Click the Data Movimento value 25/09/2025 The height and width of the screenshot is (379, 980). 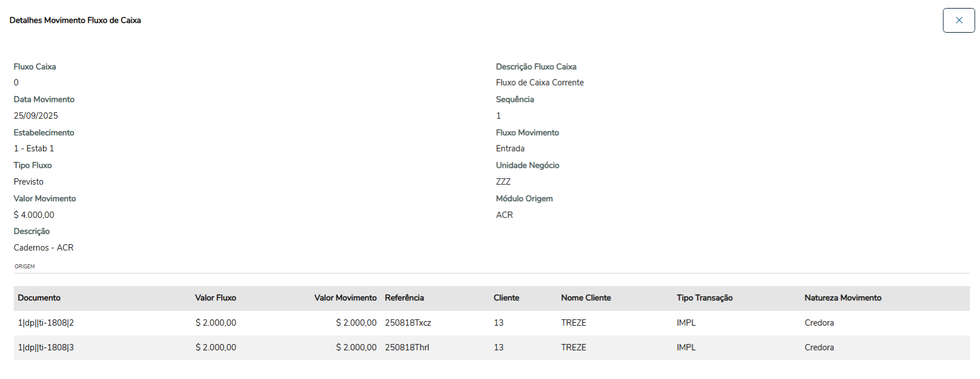click(36, 116)
